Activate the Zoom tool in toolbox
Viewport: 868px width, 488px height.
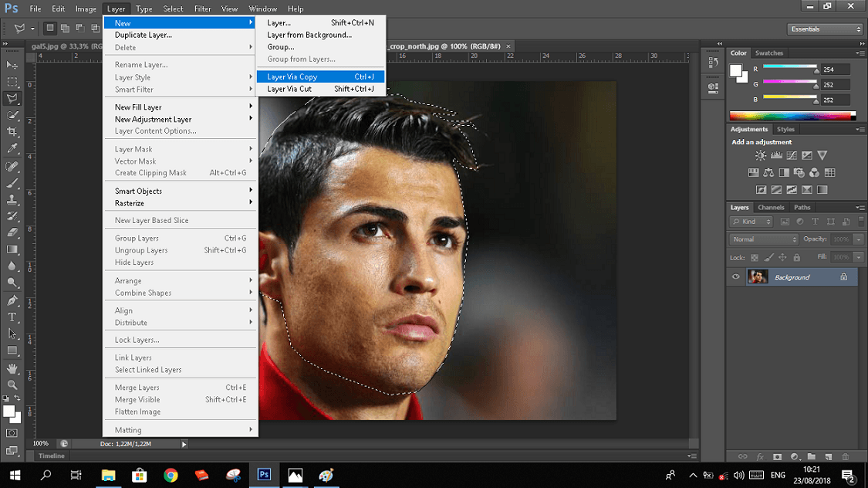tap(12, 385)
